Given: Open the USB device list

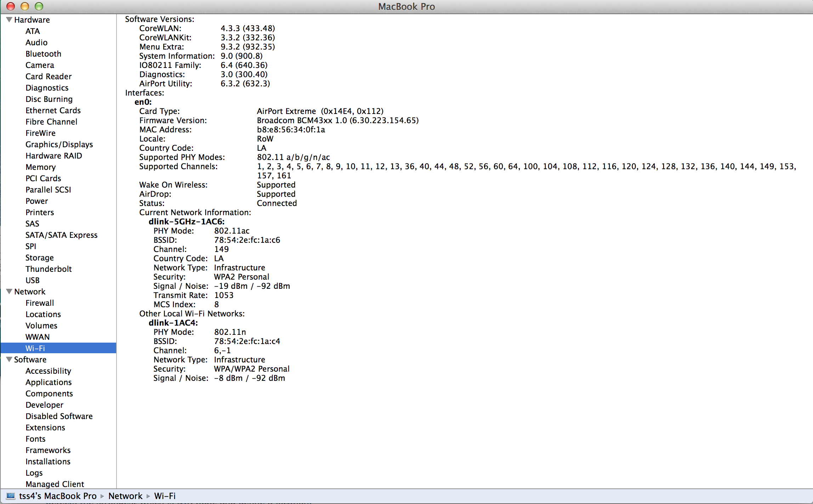Looking at the screenshot, I should click(x=32, y=280).
